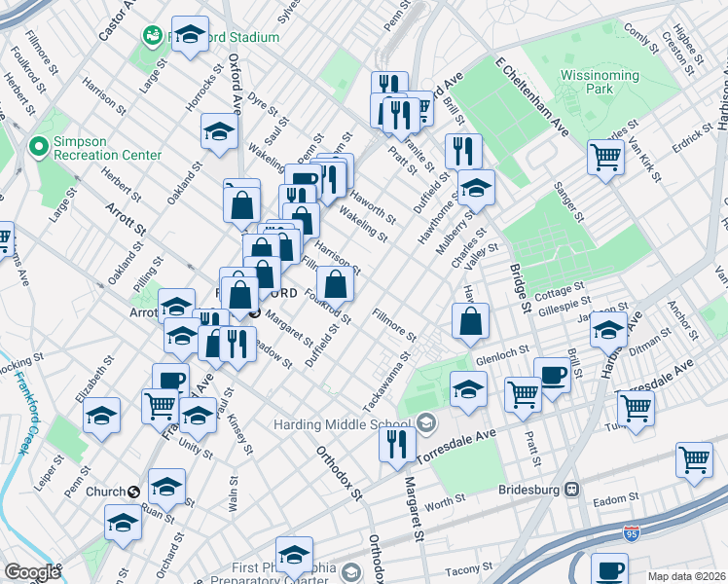Click the Bridesburg train station icon
The height and width of the screenshot is (584, 728).
pos(571,490)
